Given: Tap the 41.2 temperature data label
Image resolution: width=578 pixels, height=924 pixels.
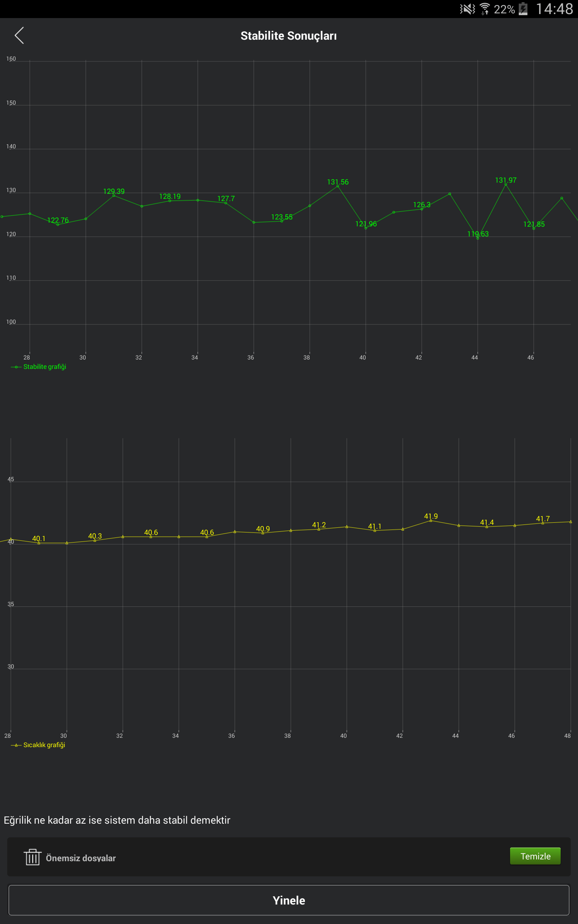Looking at the screenshot, I should tap(319, 525).
